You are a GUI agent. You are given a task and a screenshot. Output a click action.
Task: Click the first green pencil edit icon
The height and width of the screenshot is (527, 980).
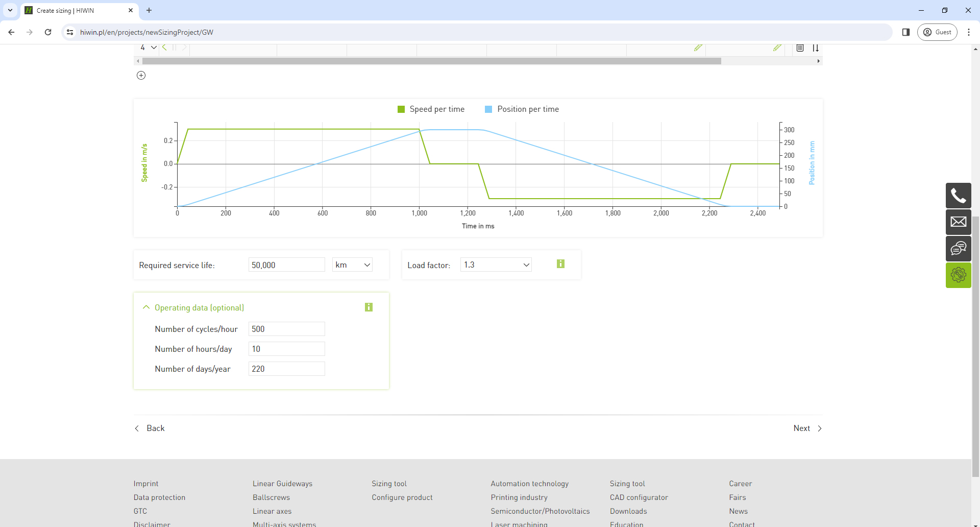point(698,47)
